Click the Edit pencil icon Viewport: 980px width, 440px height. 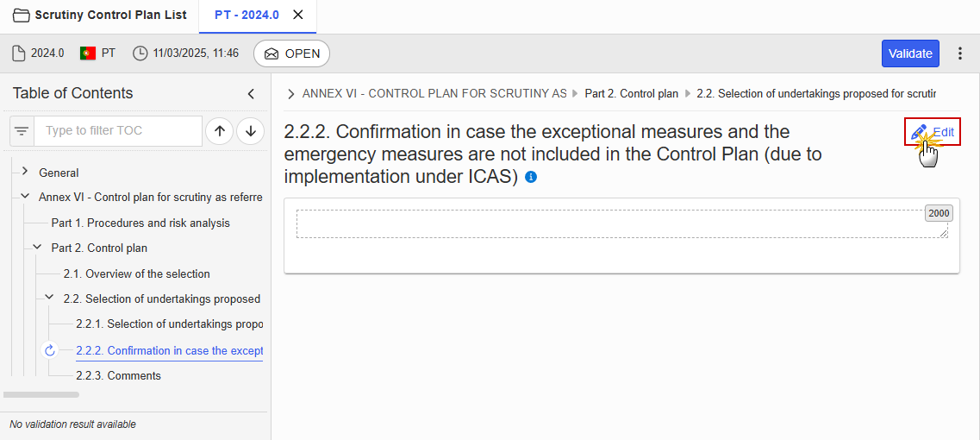coord(919,132)
